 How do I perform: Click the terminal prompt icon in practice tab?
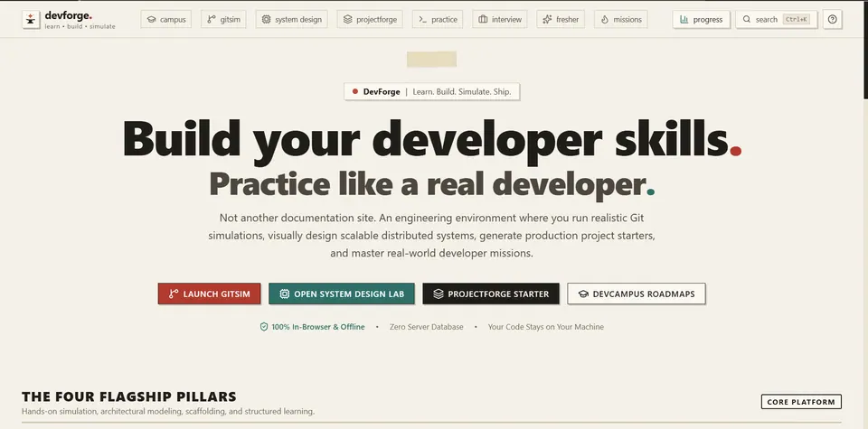pos(423,19)
